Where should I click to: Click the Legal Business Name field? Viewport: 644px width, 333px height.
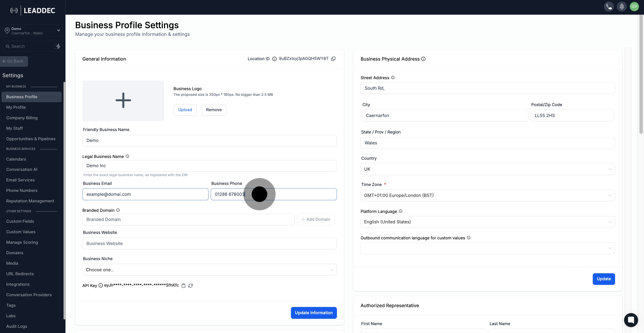[209, 166]
